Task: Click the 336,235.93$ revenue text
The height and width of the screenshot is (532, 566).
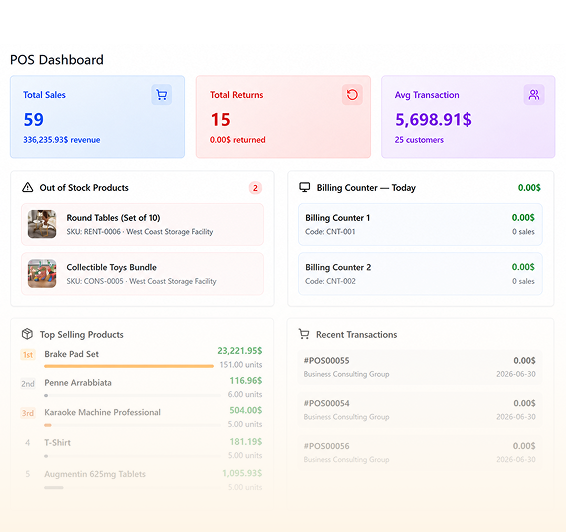Action: 62,140
